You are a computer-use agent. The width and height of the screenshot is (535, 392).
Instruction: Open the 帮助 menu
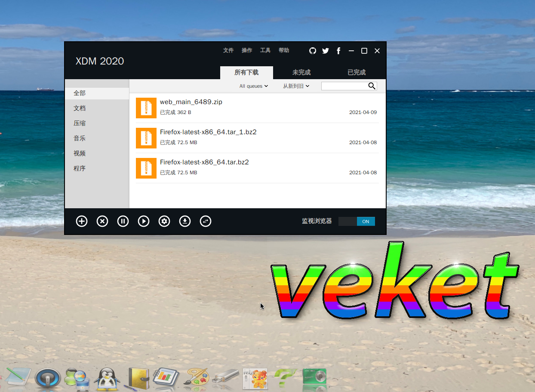click(284, 50)
